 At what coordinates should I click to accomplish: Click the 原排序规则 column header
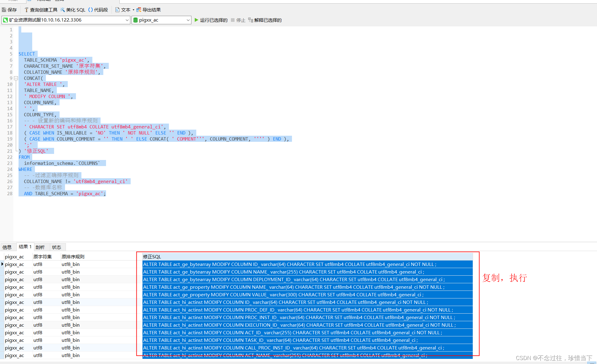click(73, 257)
